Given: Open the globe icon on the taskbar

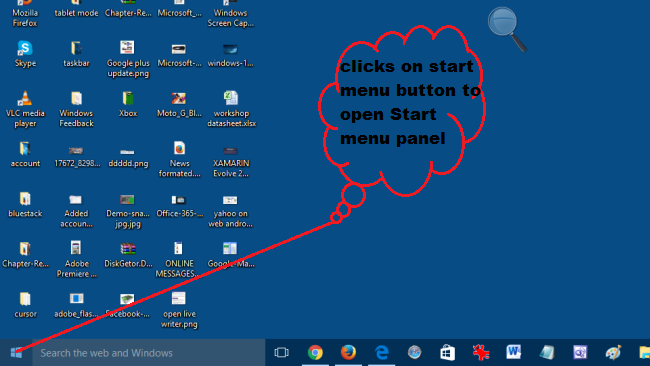Looking at the screenshot, I should 415,353.
